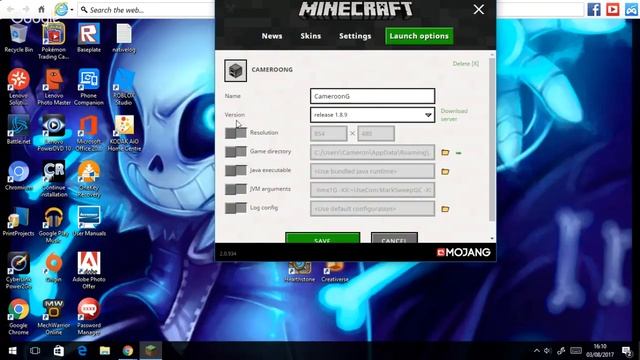Open Microsoft Office desktop icon
The height and width of the screenshot is (360, 640).
[89, 133]
